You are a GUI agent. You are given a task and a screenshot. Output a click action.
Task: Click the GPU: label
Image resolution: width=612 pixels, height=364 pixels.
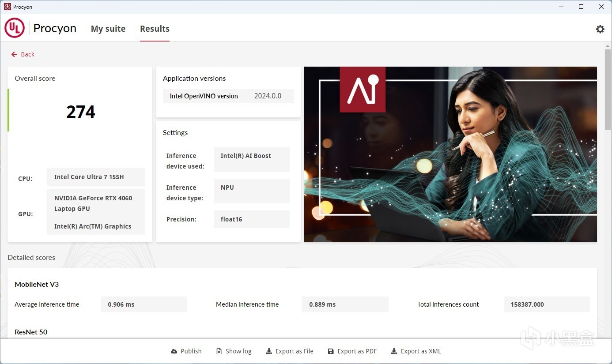click(26, 214)
